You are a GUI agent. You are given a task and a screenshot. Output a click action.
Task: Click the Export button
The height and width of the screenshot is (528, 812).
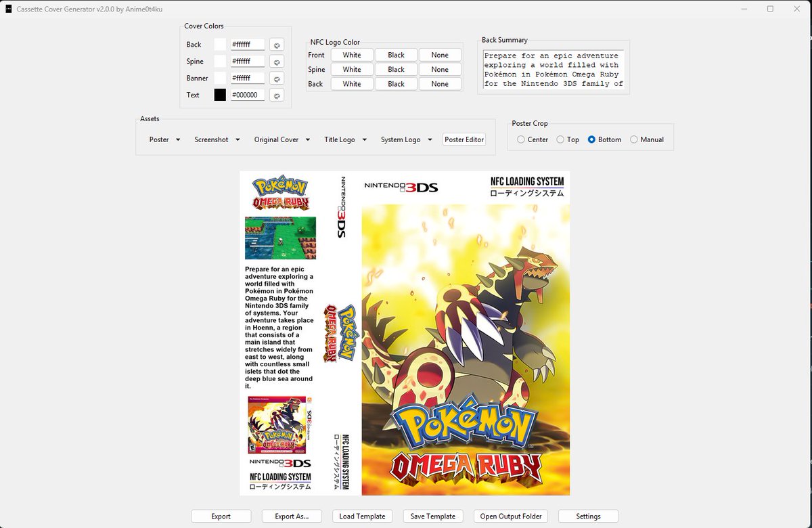point(221,516)
